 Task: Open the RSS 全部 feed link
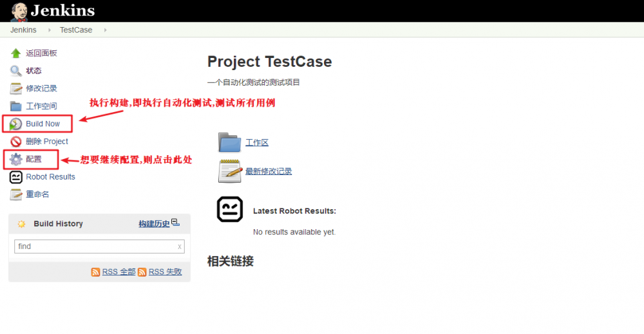click(x=118, y=272)
